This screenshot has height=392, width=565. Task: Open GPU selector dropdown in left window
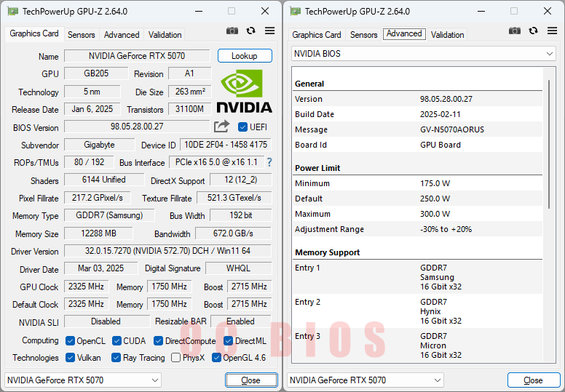pos(83,380)
